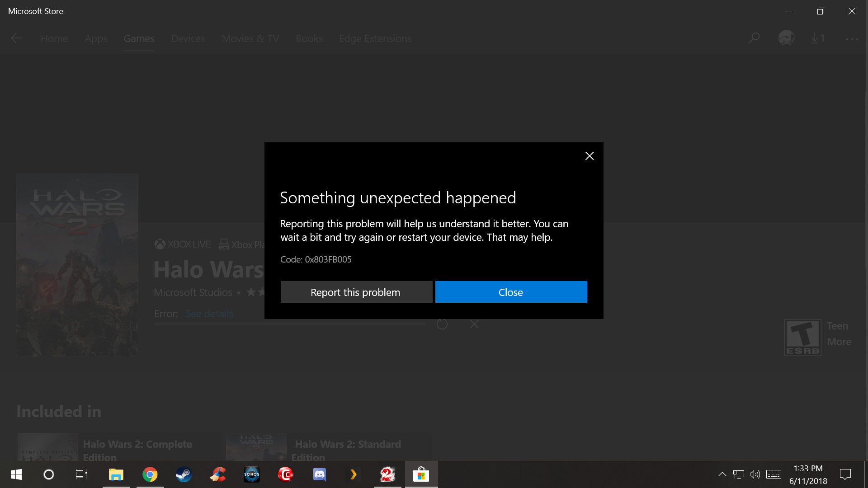Open Task View on the taskbar
The width and height of the screenshot is (868, 488).
pyautogui.click(x=81, y=474)
